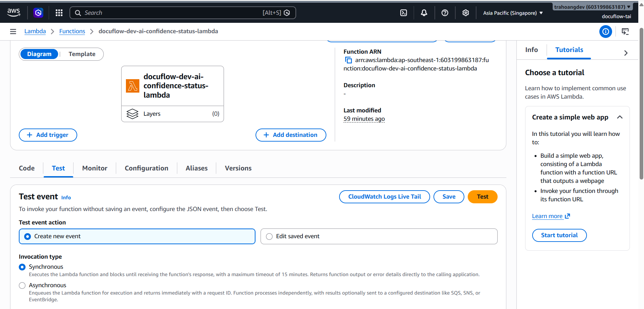
Task: Click the Last modified 59 minutes ago text
Action: click(x=364, y=119)
